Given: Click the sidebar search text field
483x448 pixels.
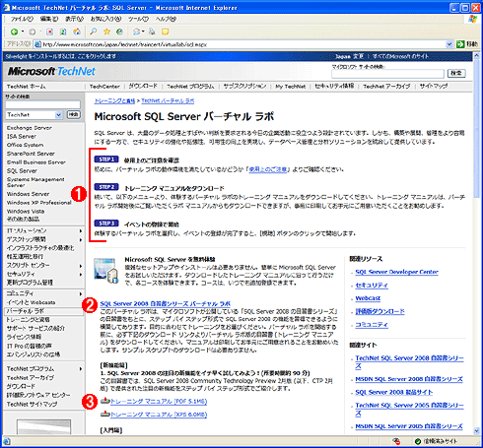Looking at the screenshot, I should [x=42, y=104].
